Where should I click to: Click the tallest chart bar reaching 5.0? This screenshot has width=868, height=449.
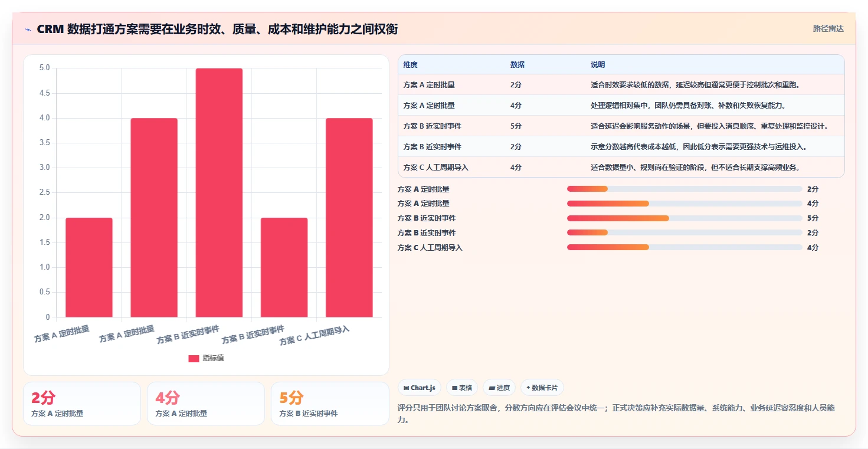pyautogui.click(x=219, y=192)
